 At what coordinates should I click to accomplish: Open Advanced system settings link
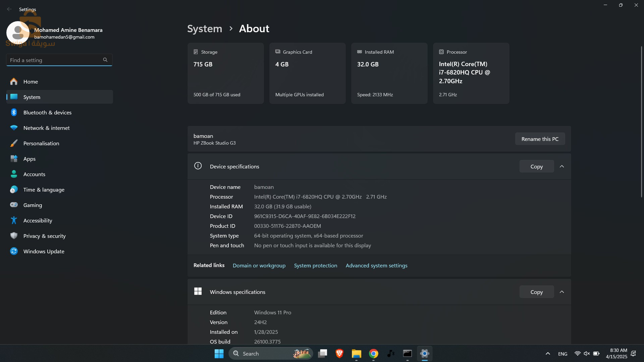click(x=376, y=265)
